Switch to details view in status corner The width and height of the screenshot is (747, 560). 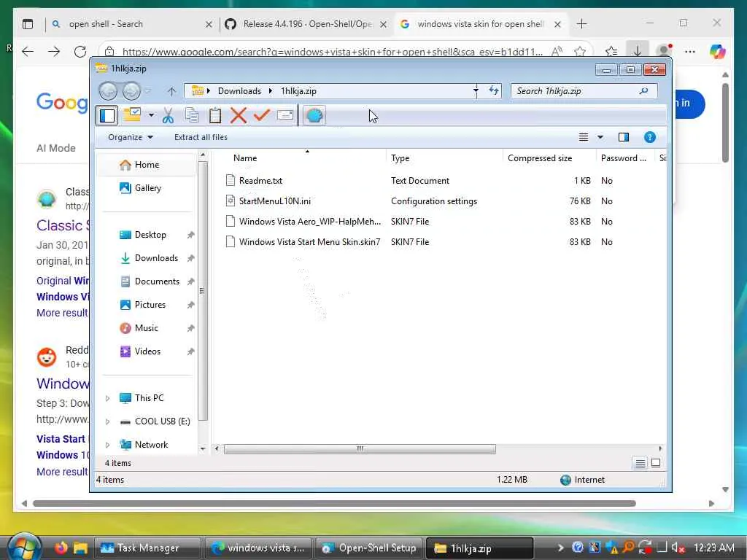pos(640,463)
